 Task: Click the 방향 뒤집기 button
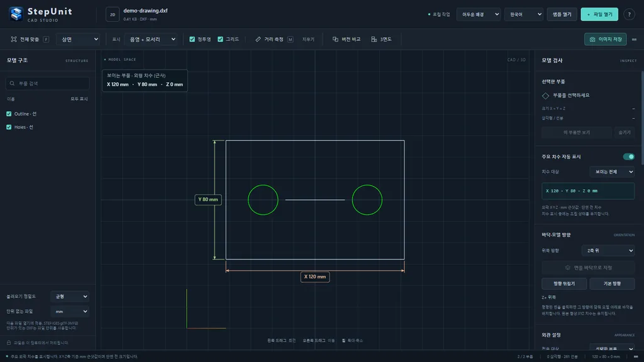tap(564, 283)
